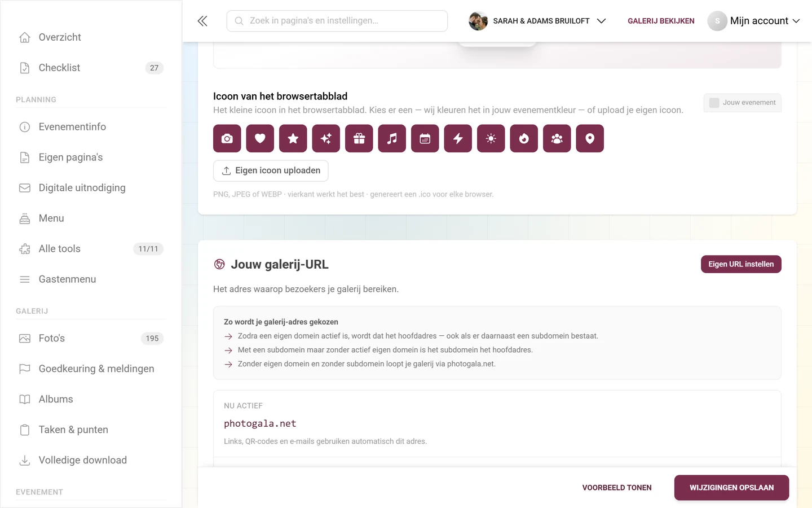Select the sparkles favicon icon
Viewport: 812px width, 508px height.
[x=326, y=138]
